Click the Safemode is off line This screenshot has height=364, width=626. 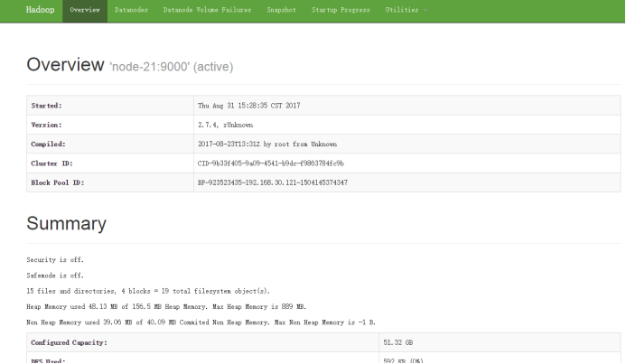point(55,275)
